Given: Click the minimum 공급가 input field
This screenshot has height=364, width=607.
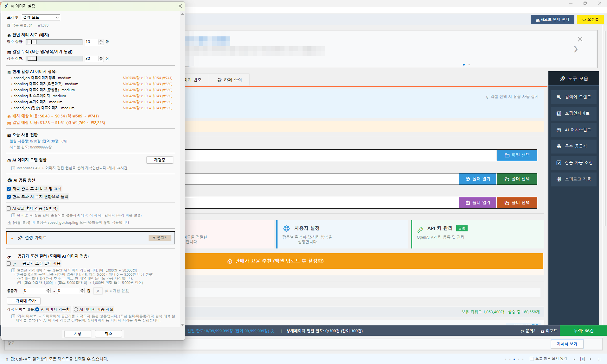Looking at the screenshot, I should 35,291.
